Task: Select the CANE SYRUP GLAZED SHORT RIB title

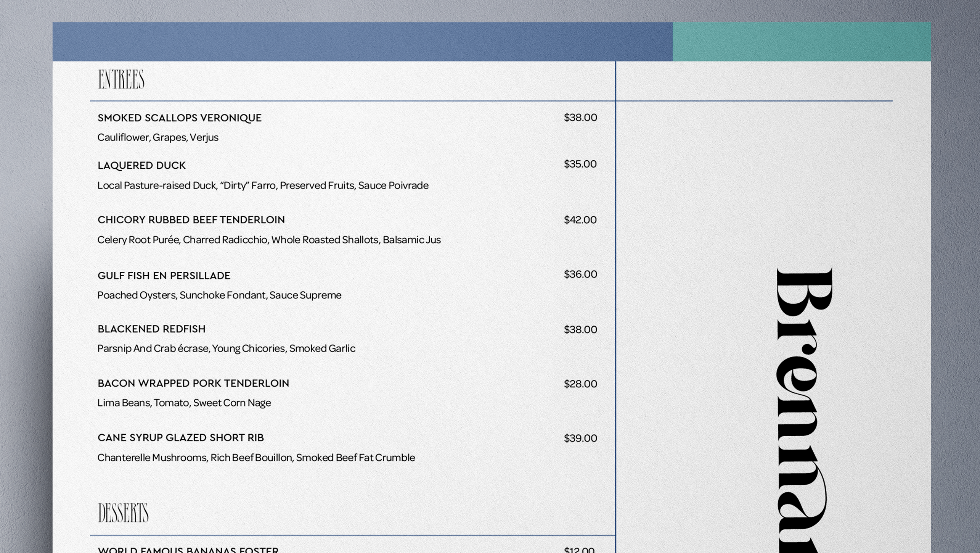Action: 181,438
